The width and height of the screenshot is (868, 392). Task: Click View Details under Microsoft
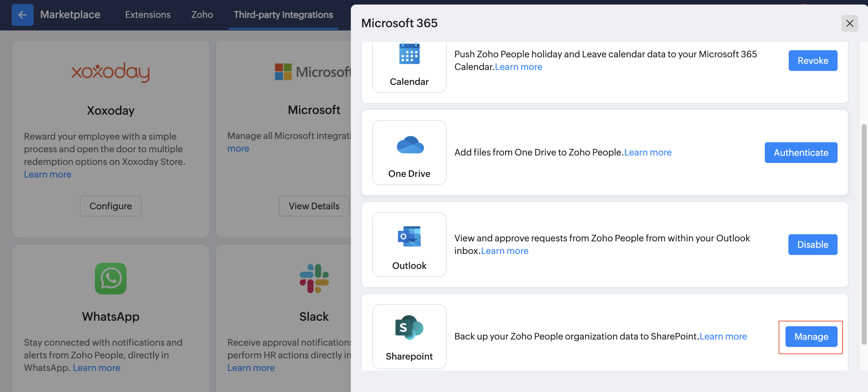(314, 206)
